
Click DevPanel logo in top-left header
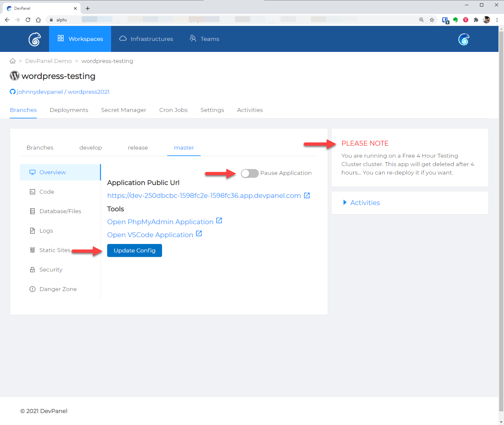tap(34, 39)
